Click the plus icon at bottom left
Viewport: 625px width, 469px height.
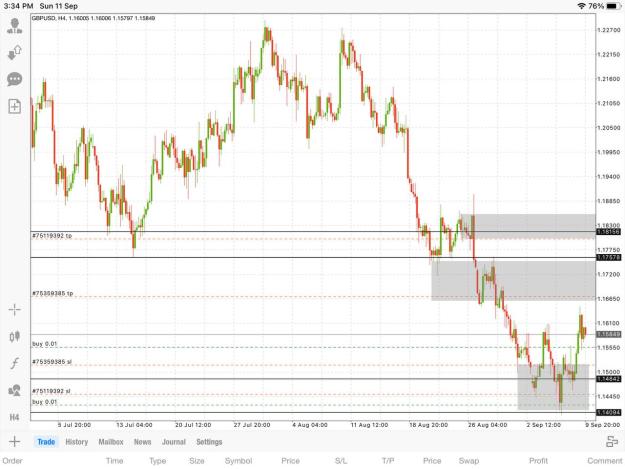14,442
